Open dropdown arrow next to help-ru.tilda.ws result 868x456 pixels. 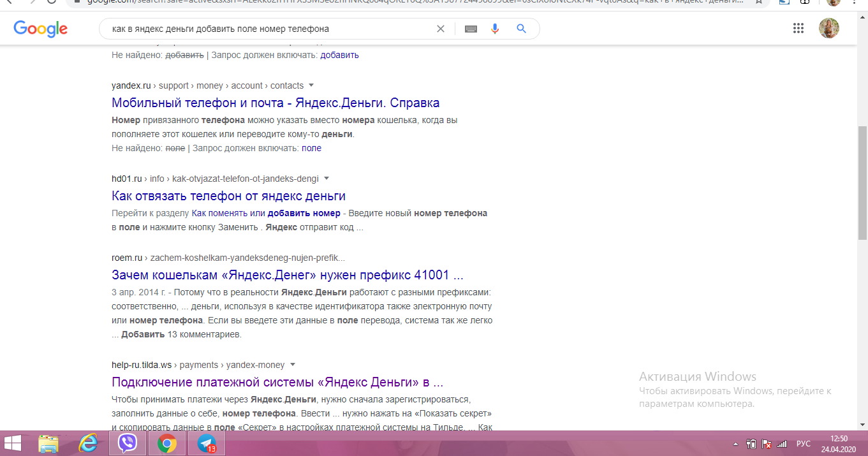coord(292,365)
